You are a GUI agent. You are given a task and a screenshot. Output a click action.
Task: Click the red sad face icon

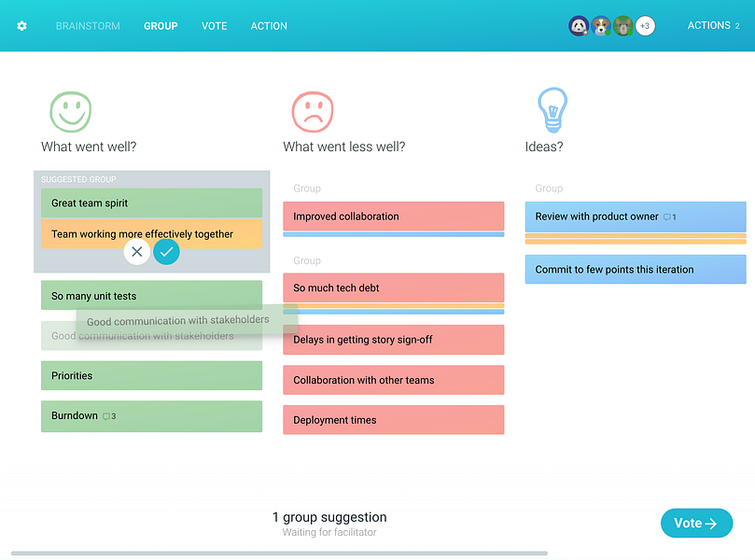click(x=313, y=112)
